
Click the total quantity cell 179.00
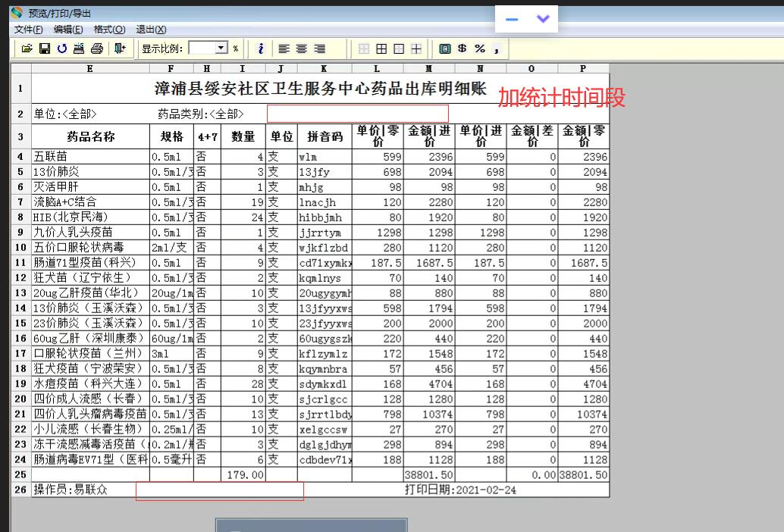(243, 474)
